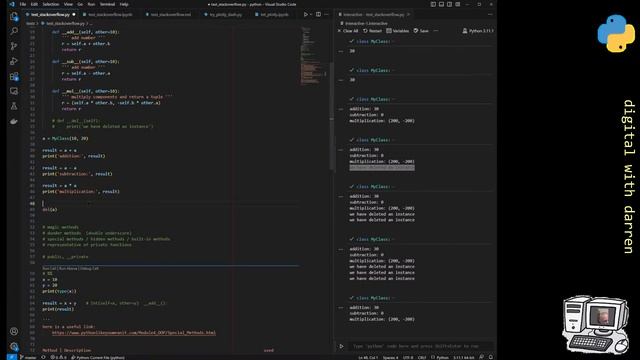Click the remote window indicator in status bar
Viewport: 640px width, 360px height.
[12, 357]
